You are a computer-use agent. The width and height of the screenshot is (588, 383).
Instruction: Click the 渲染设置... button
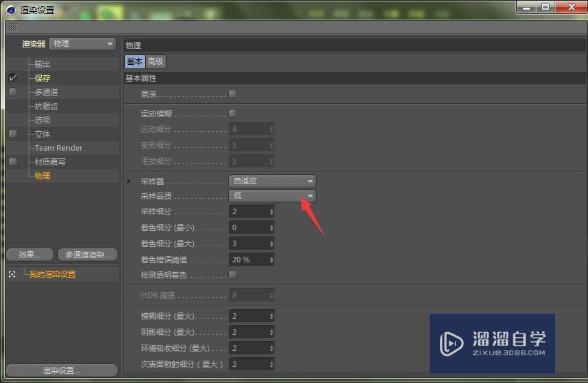[62, 370]
